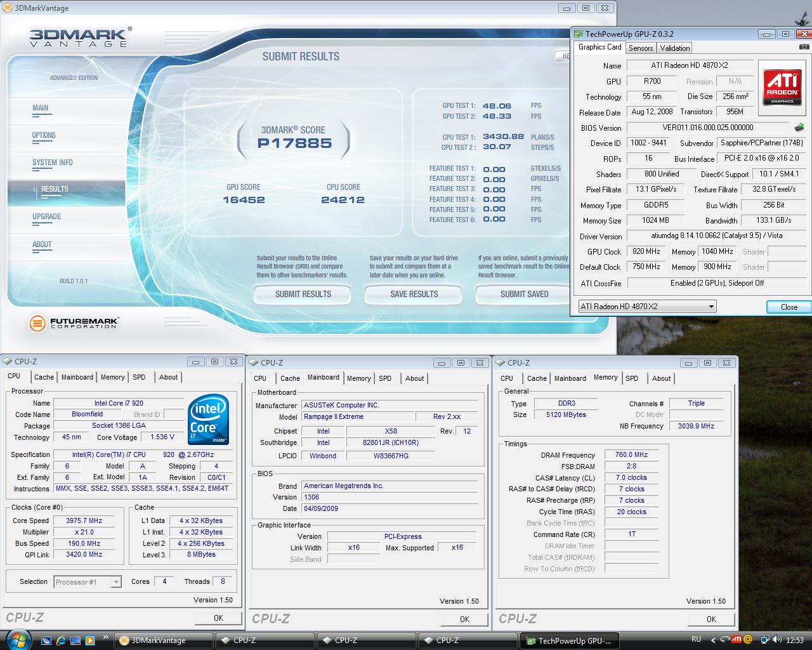Click CPU SCORE value 24212
812x650 pixels.
[343, 200]
